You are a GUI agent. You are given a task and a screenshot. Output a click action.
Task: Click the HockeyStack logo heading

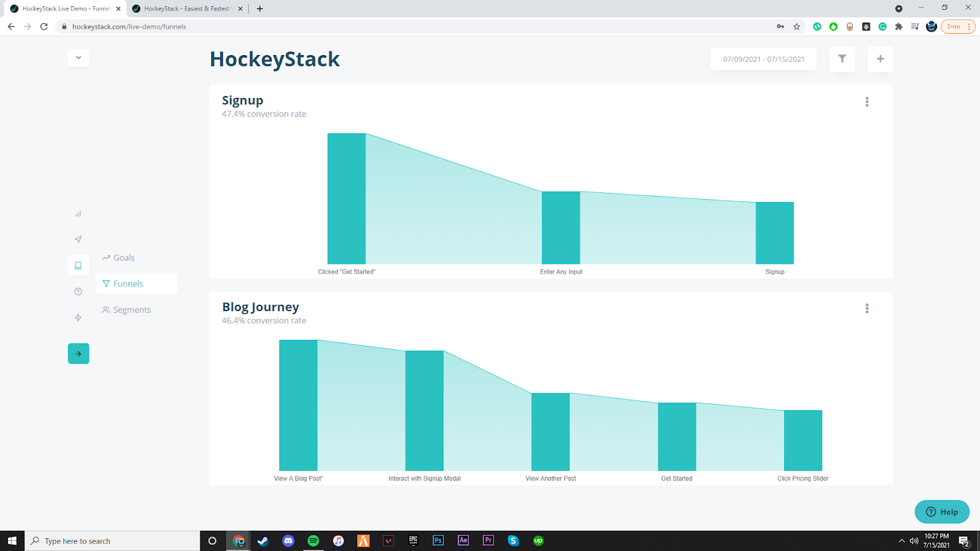pyautogui.click(x=274, y=59)
